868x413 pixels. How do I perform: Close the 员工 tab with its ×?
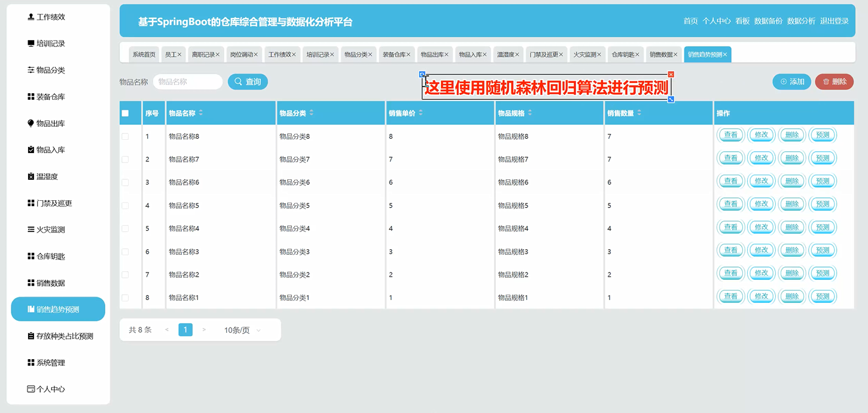179,54
